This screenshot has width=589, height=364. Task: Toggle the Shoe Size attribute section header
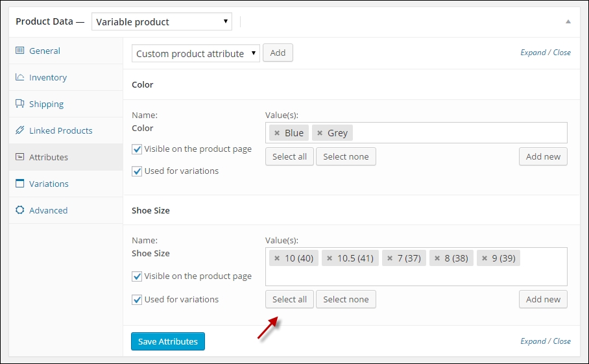click(352, 210)
